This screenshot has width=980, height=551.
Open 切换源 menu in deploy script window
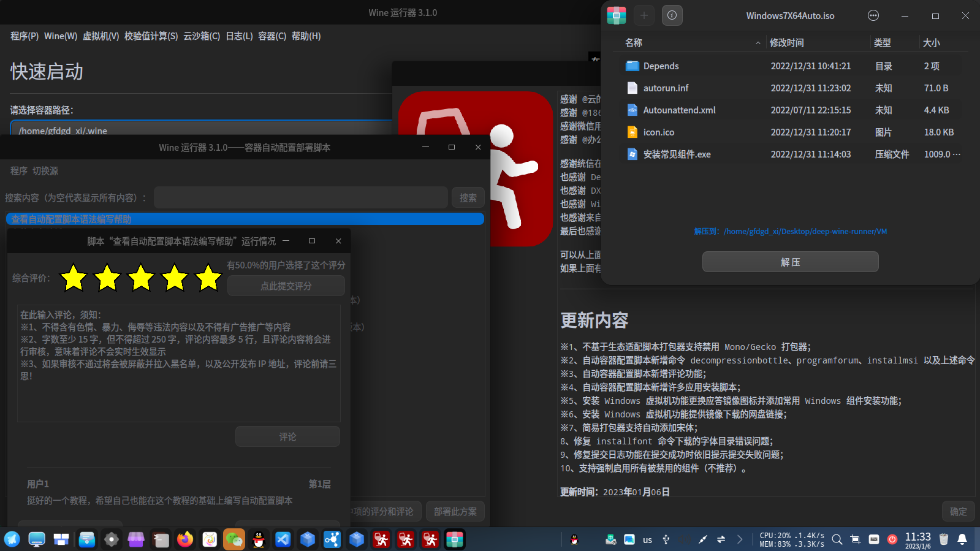pyautogui.click(x=45, y=171)
